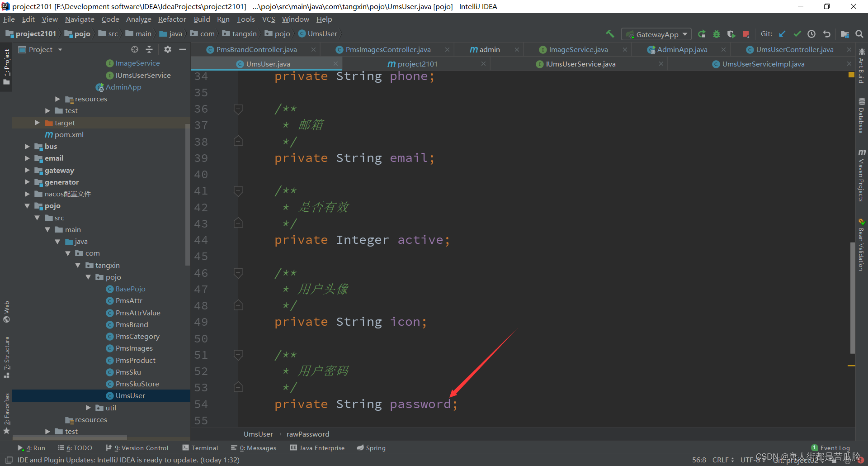Fold the comment block at line 36

click(238, 109)
